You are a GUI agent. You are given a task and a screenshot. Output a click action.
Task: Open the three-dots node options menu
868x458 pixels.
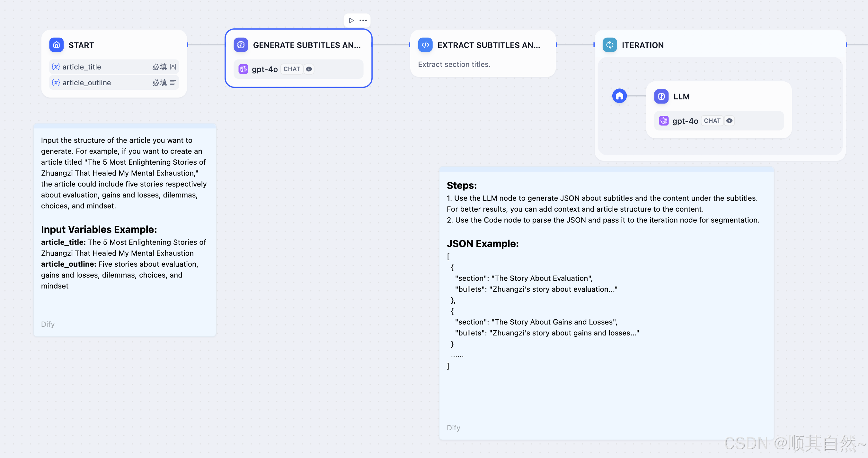(363, 21)
